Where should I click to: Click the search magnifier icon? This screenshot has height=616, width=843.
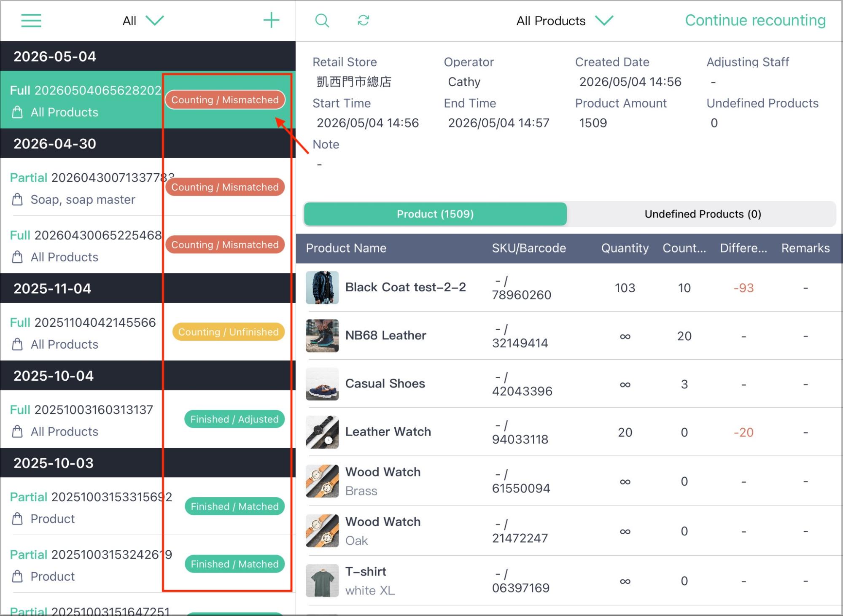pyautogui.click(x=322, y=20)
